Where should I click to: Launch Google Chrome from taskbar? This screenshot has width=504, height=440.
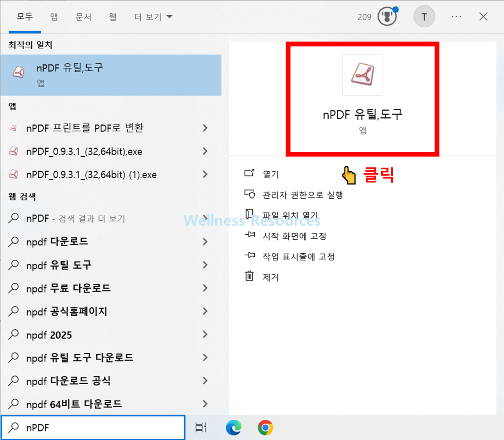pyautogui.click(x=265, y=427)
